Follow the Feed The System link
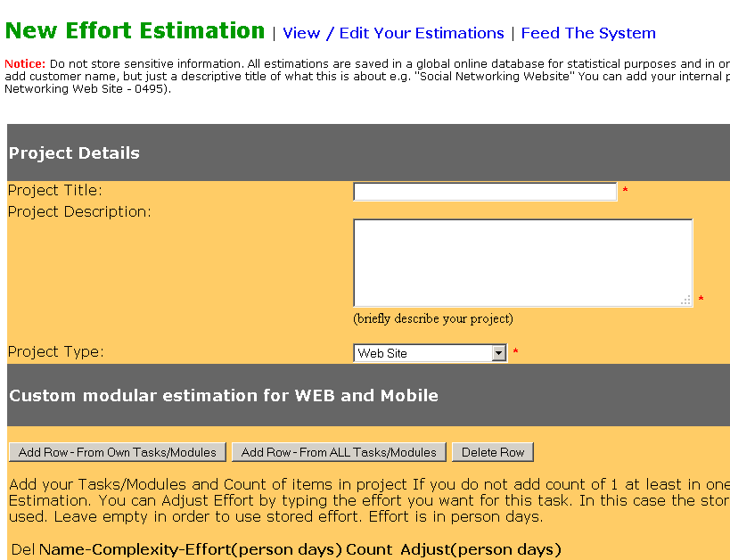730x560 pixels. tap(588, 33)
